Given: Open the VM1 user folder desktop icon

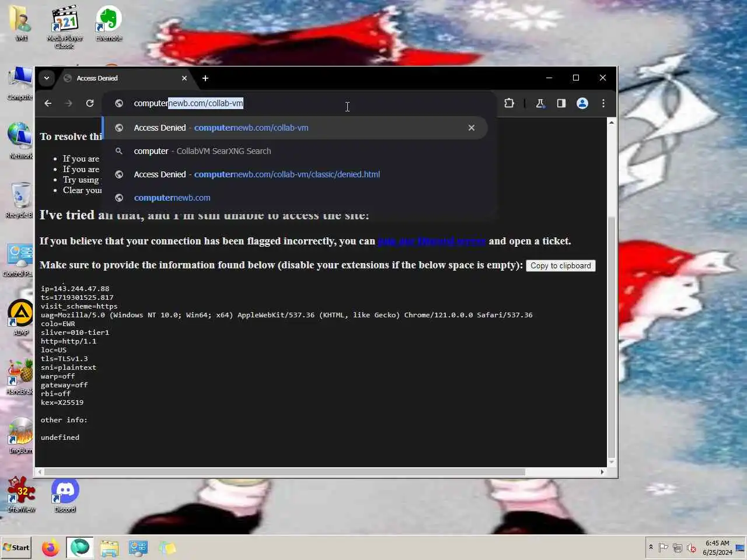Looking at the screenshot, I should click(21, 23).
